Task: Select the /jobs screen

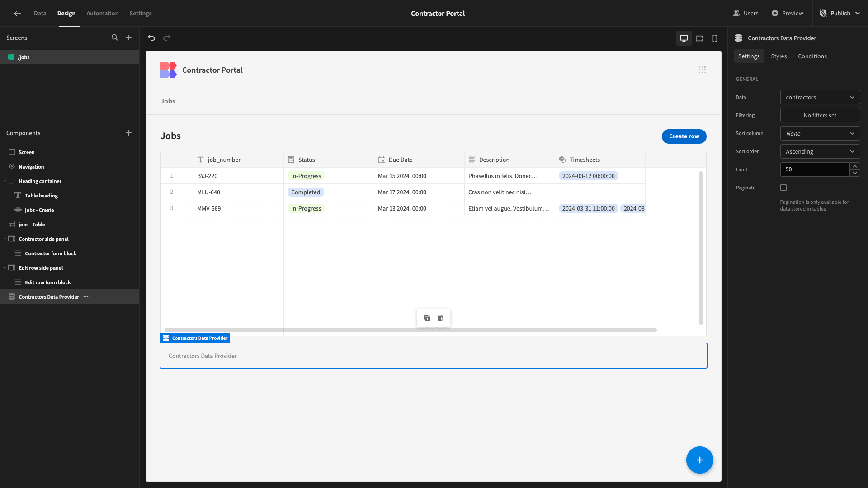Action: (x=70, y=57)
